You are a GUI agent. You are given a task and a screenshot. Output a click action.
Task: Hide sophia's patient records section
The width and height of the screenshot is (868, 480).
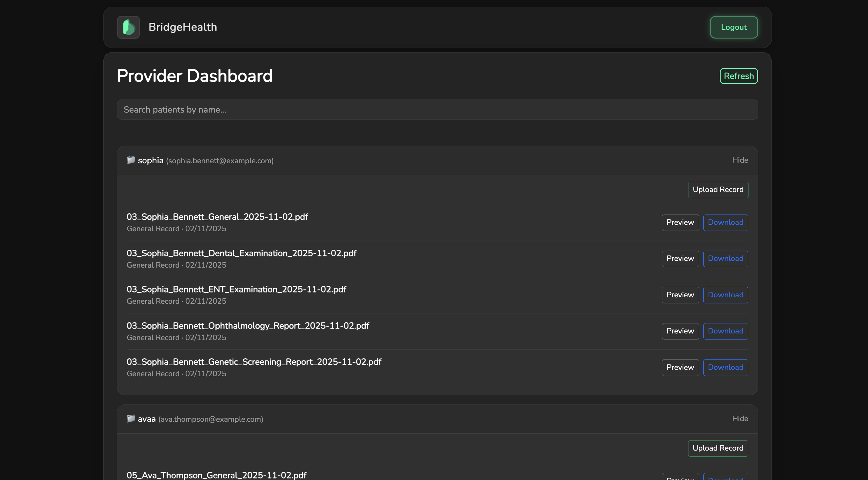pos(740,160)
